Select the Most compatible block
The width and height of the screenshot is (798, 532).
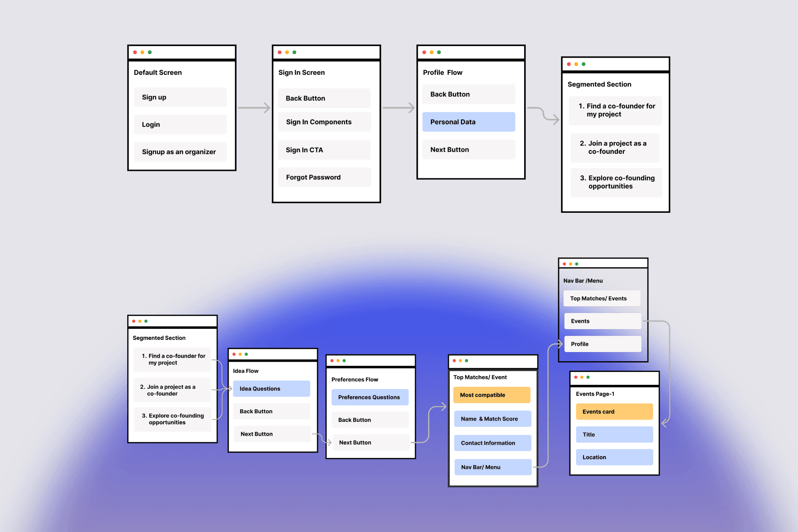[492, 395]
